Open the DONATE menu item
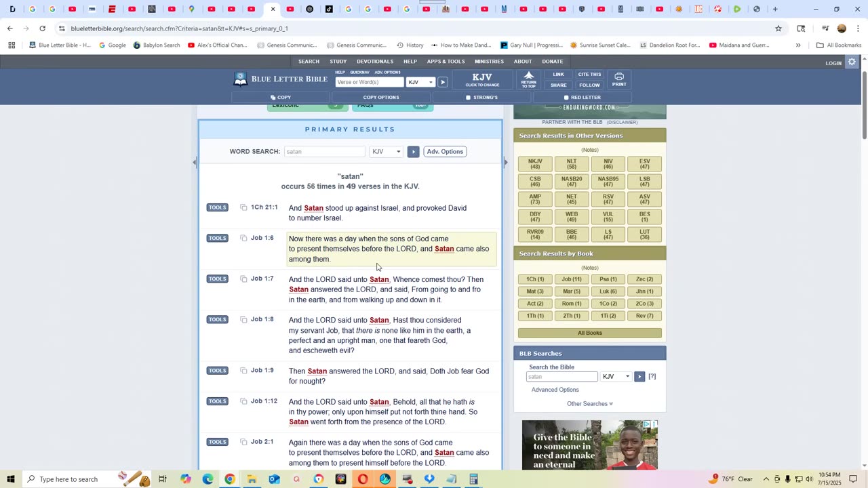868x488 pixels. point(553,62)
